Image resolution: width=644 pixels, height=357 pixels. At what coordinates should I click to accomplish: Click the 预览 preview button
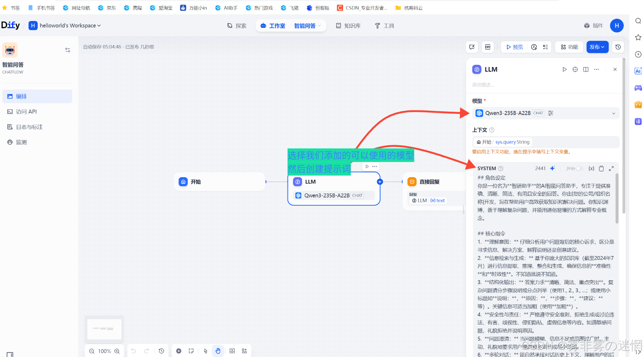(x=515, y=47)
